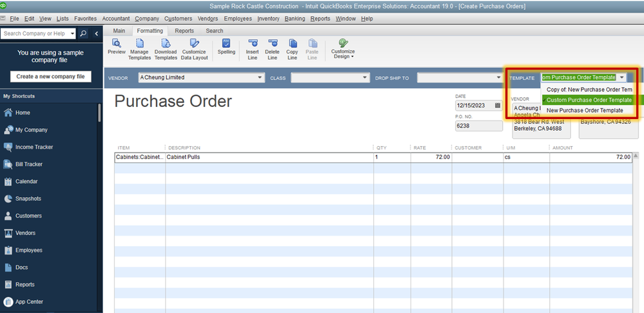Open the Banking menu
The width and height of the screenshot is (644, 313).
coord(295,19)
